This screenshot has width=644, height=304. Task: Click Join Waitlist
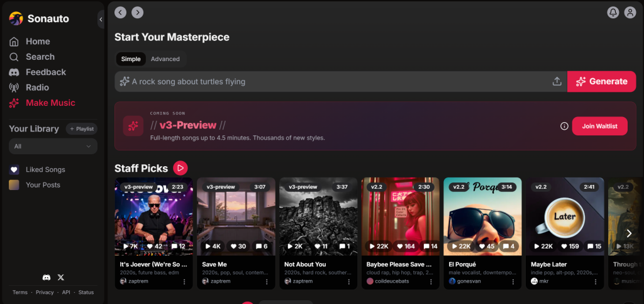pyautogui.click(x=599, y=126)
